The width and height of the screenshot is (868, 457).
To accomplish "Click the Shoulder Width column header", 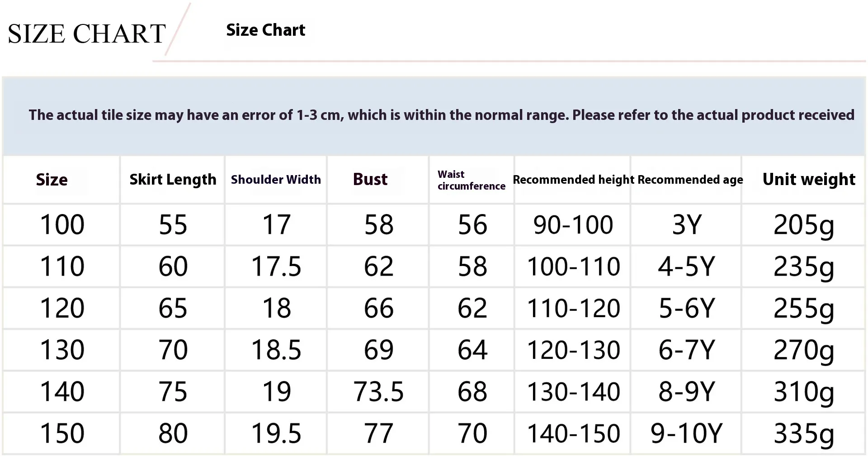I will (276, 180).
